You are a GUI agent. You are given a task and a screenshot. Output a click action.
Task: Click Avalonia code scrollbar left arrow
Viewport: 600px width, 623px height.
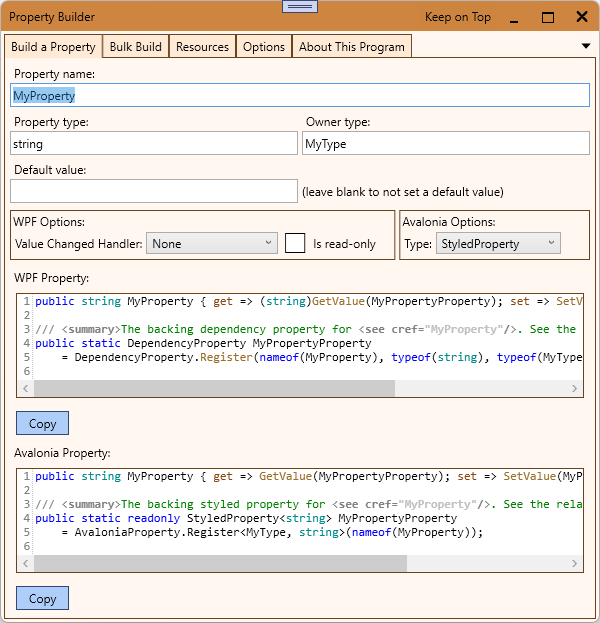tap(26, 563)
